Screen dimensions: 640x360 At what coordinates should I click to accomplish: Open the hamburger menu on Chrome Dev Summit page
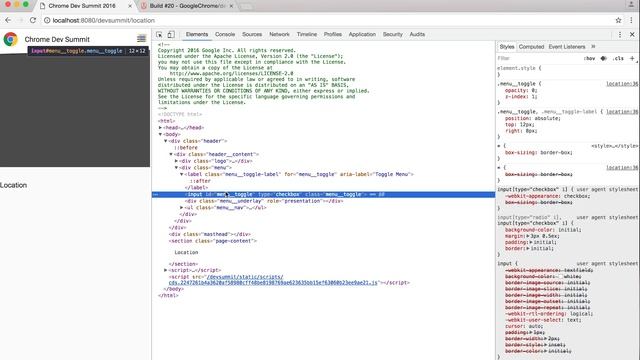click(141, 39)
